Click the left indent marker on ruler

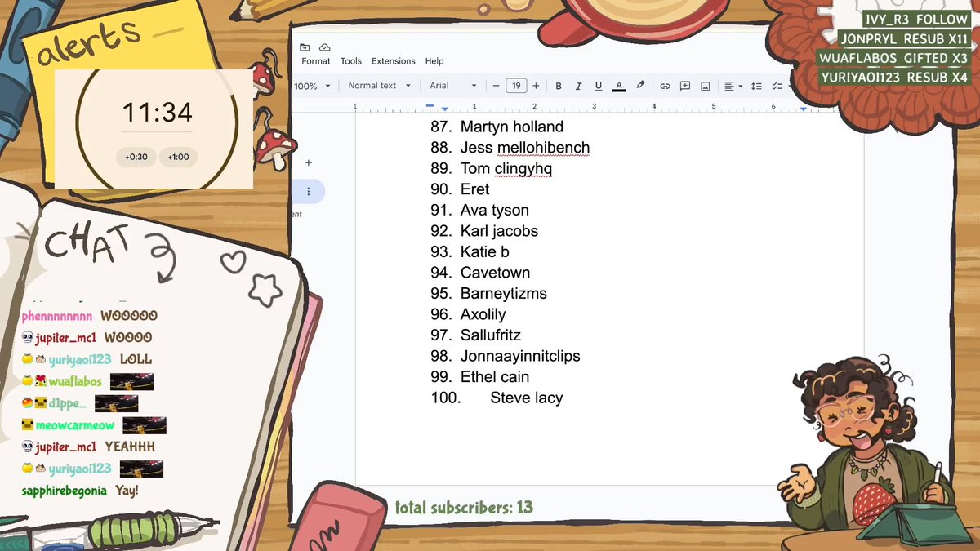coord(444,109)
